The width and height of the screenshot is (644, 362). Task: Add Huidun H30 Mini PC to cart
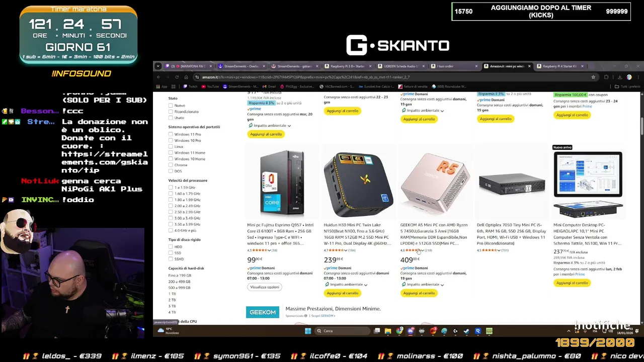pyautogui.click(x=342, y=293)
